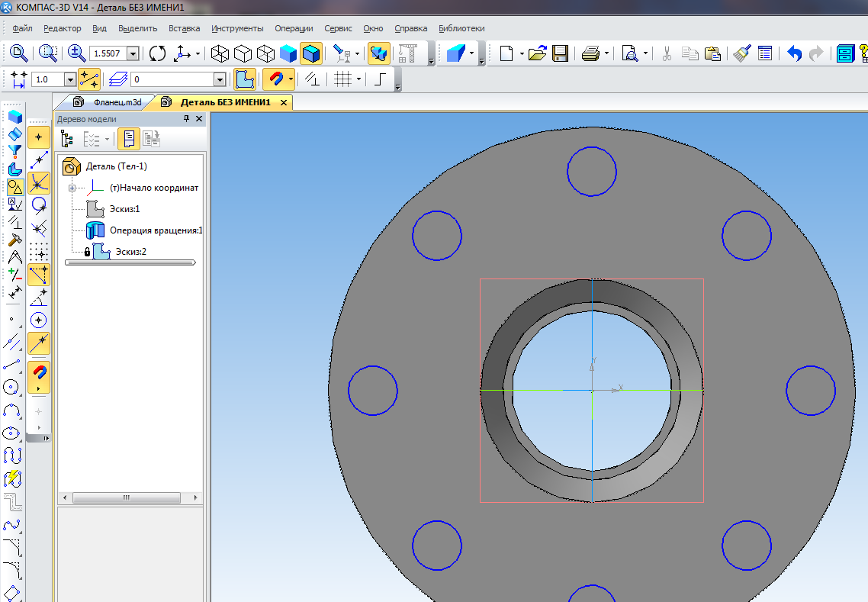
Task: Select the zoom by frame tool
Action: [47, 53]
